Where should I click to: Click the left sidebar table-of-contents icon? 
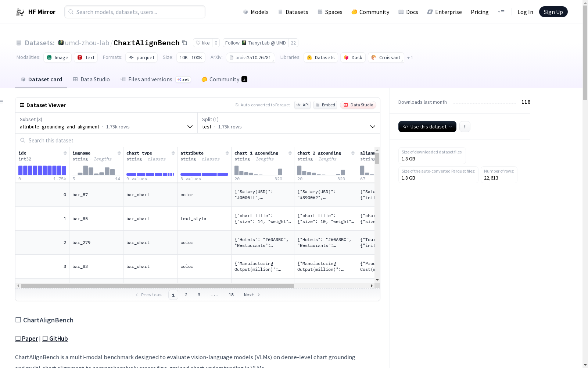point(1,102)
